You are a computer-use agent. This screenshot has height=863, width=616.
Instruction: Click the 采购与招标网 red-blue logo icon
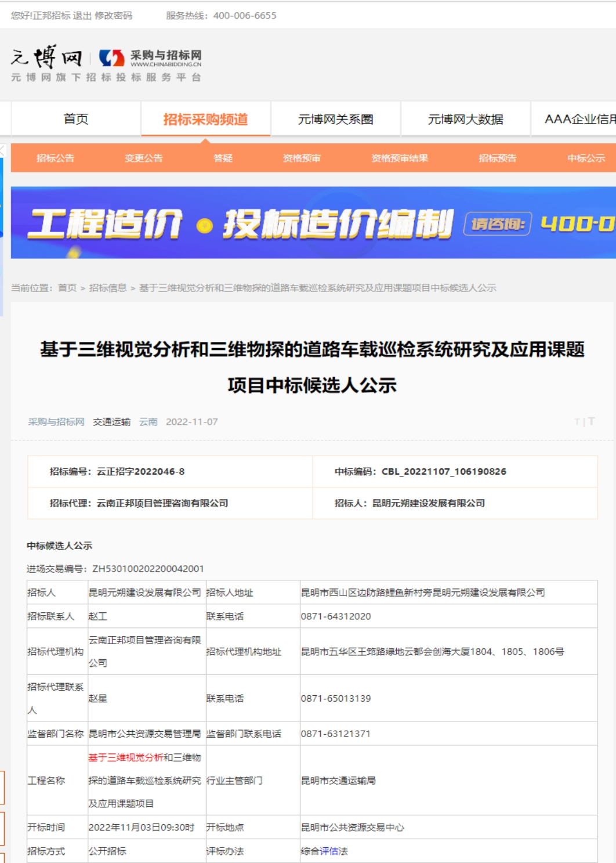coord(111,58)
